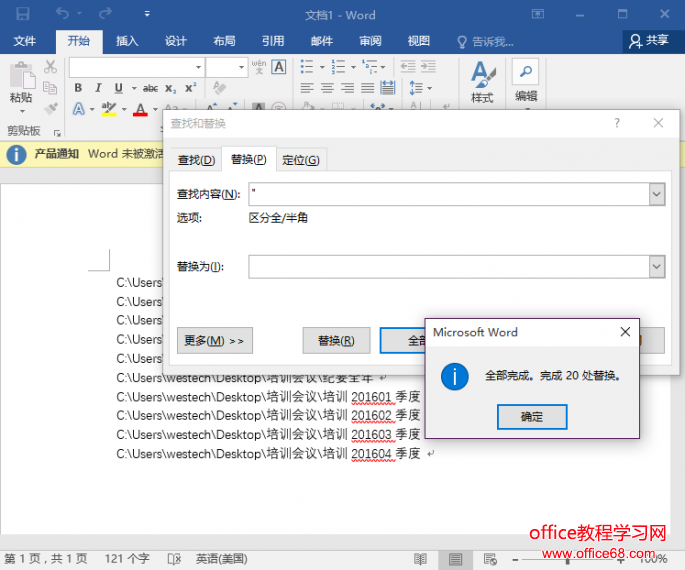The image size is (685, 570).
Task: Toggle Bold formatting
Action: click(78, 88)
